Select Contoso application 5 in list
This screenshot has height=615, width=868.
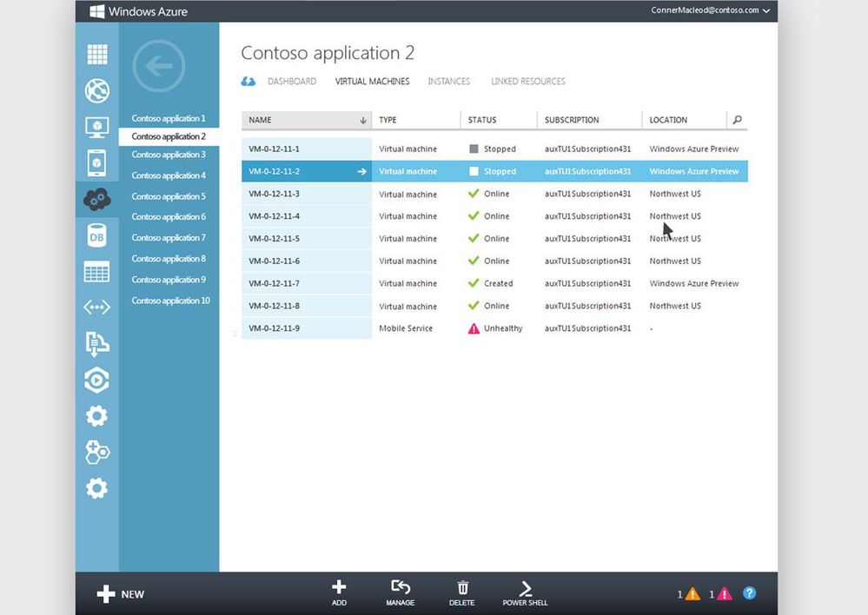pos(169,196)
